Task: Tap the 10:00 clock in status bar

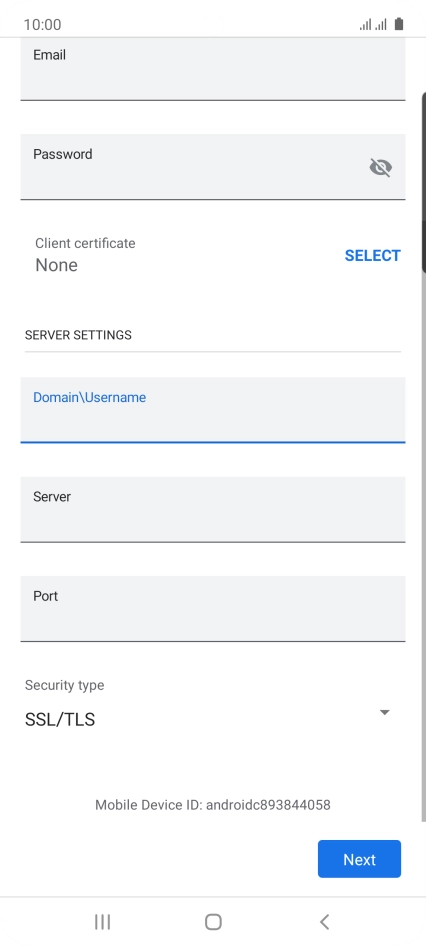Action: click(x=42, y=25)
